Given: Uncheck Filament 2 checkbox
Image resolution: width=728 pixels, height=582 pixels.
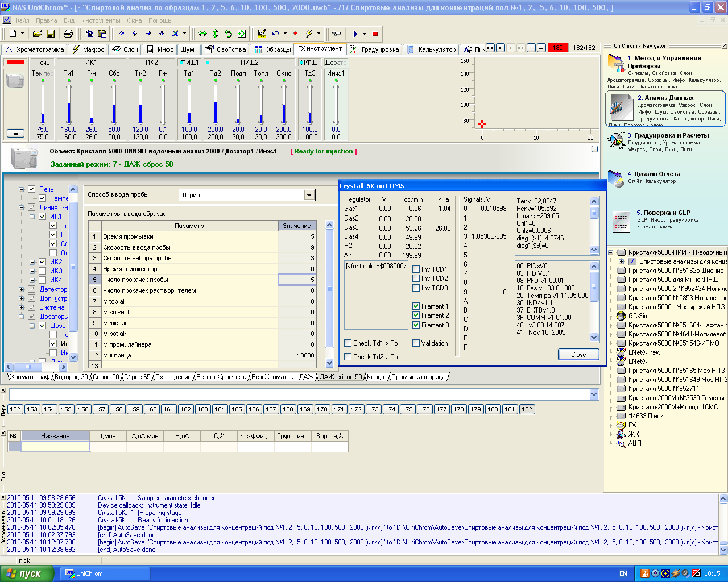Looking at the screenshot, I should point(416,315).
